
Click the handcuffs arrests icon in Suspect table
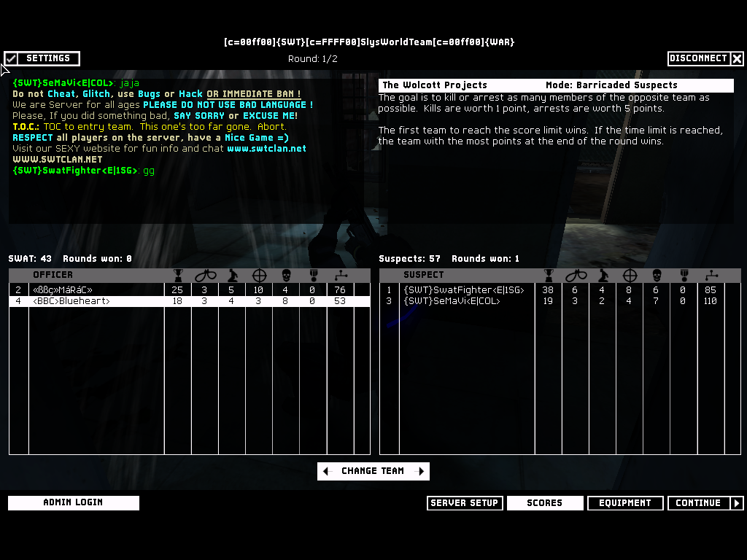[x=576, y=275]
